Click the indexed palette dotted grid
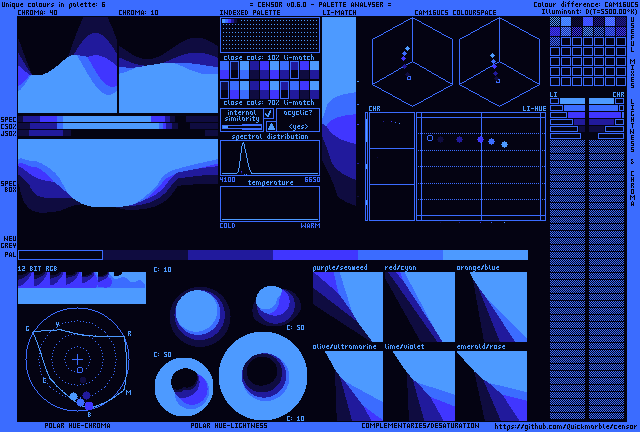 click(x=269, y=35)
